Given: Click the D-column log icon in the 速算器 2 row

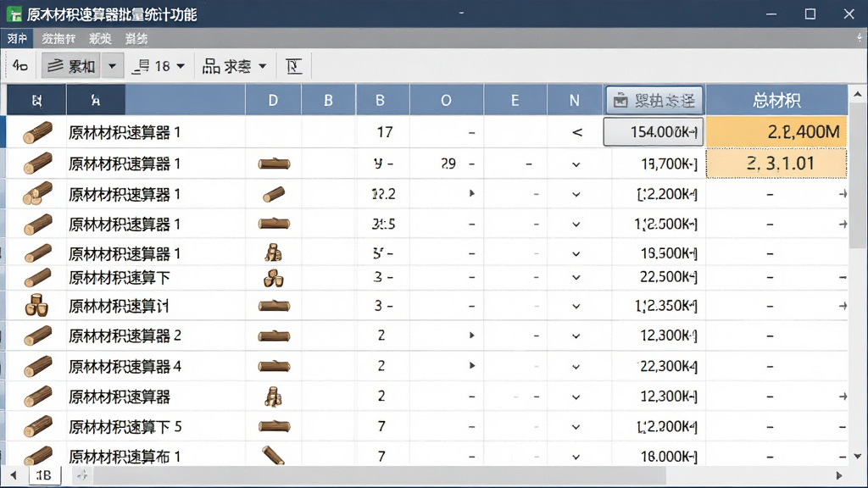Looking at the screenshot, I should tap(274, 335).
